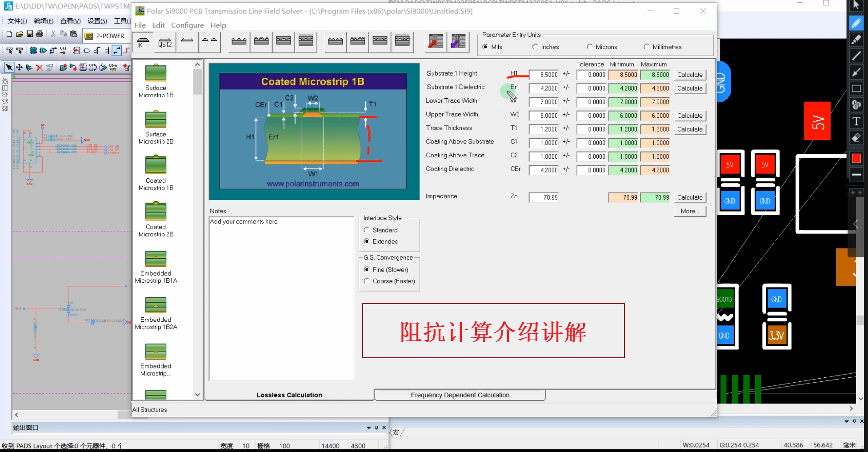This screenshot has height=452, width=868.
Task: Click the H1 value input field
Action: click(x=544, y=75)
